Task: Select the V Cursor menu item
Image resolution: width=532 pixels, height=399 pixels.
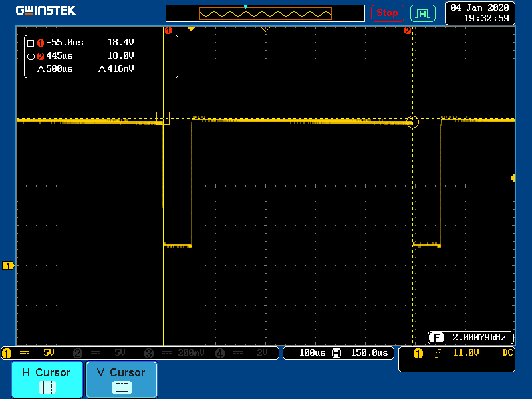Action: [x=121, y=380]
